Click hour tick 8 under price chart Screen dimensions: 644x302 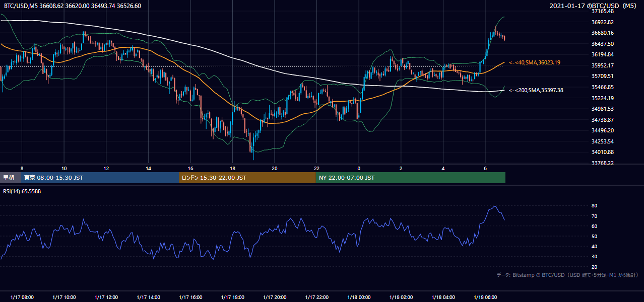22,168
